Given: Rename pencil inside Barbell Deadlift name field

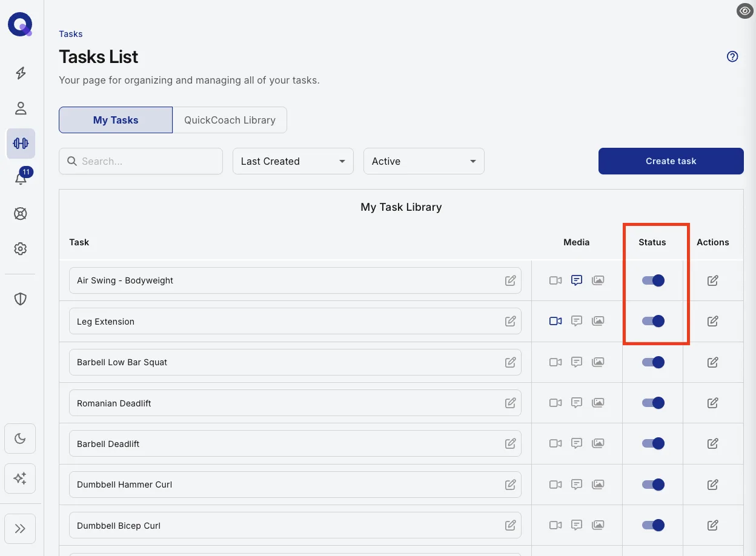Looking at the screenshot, I should pos(511,443).
